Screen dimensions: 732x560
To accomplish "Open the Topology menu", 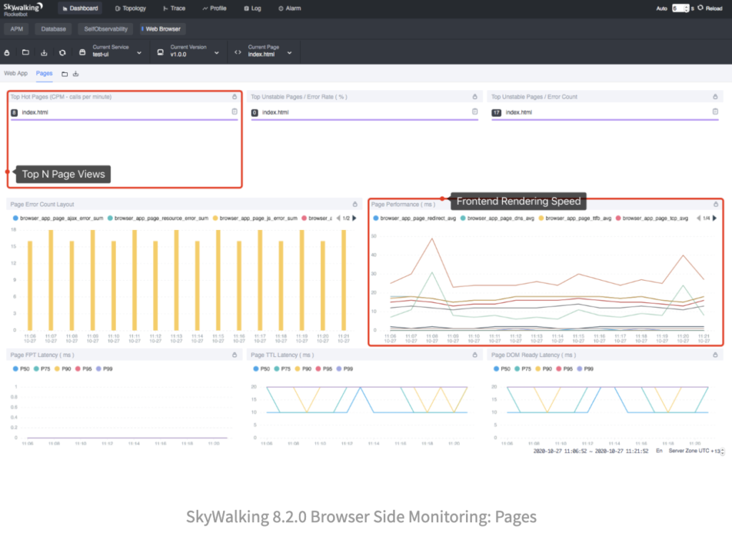I will click(x=131, y=9).
